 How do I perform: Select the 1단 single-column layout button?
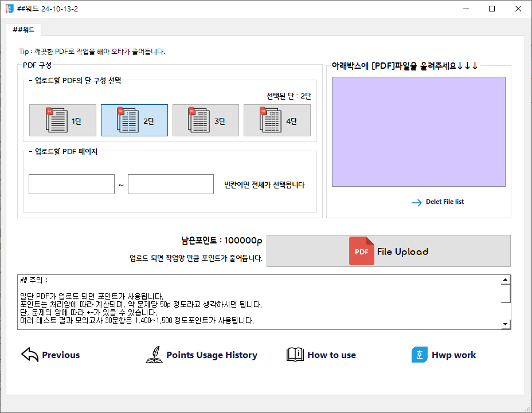pyautogui.click(x=62, y=120)
